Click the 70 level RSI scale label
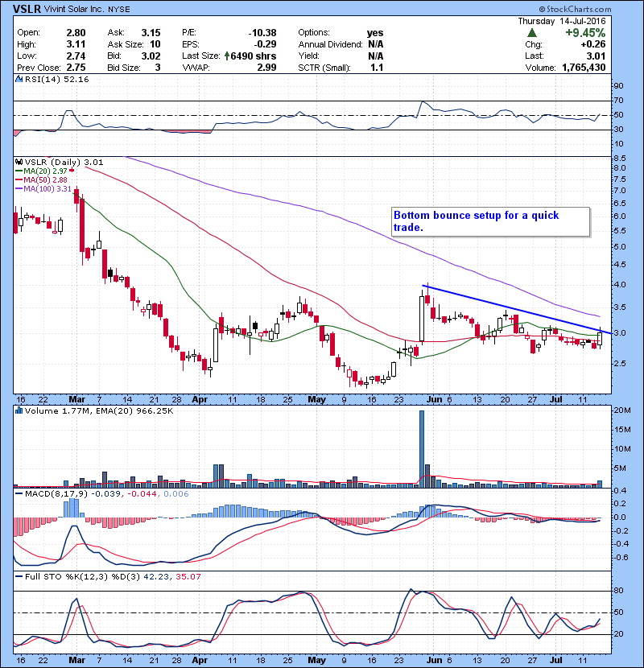The width and height of the screenshot is (644, 668). (618, 101)
